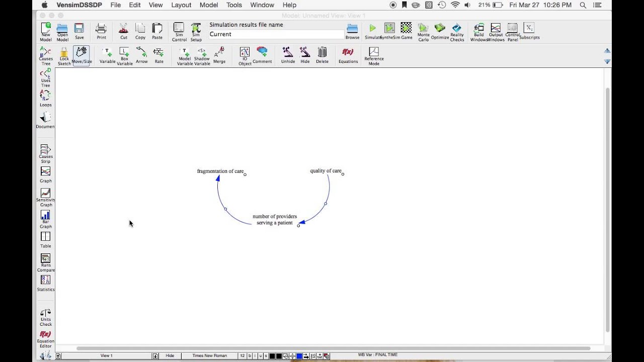Open the Equation Editor in sidebar
The height and width of the screenshot is (362, 644).
click(x=46, y=339)
